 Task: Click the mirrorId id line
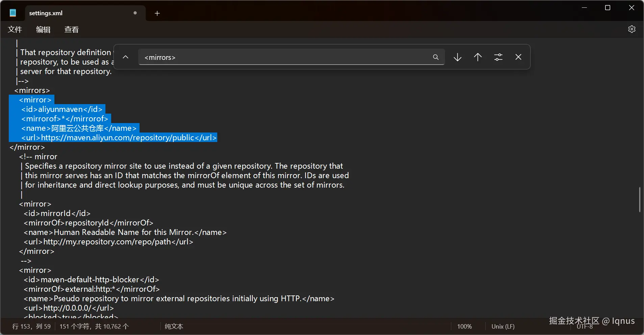(57, 213)
